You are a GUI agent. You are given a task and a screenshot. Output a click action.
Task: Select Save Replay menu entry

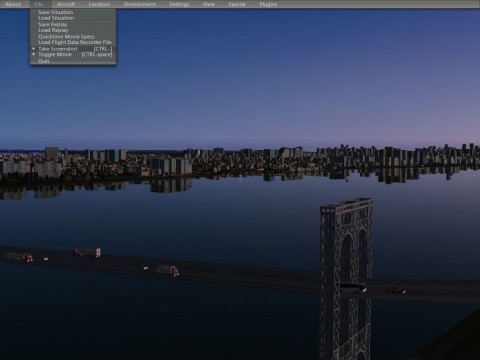[73, 24]
